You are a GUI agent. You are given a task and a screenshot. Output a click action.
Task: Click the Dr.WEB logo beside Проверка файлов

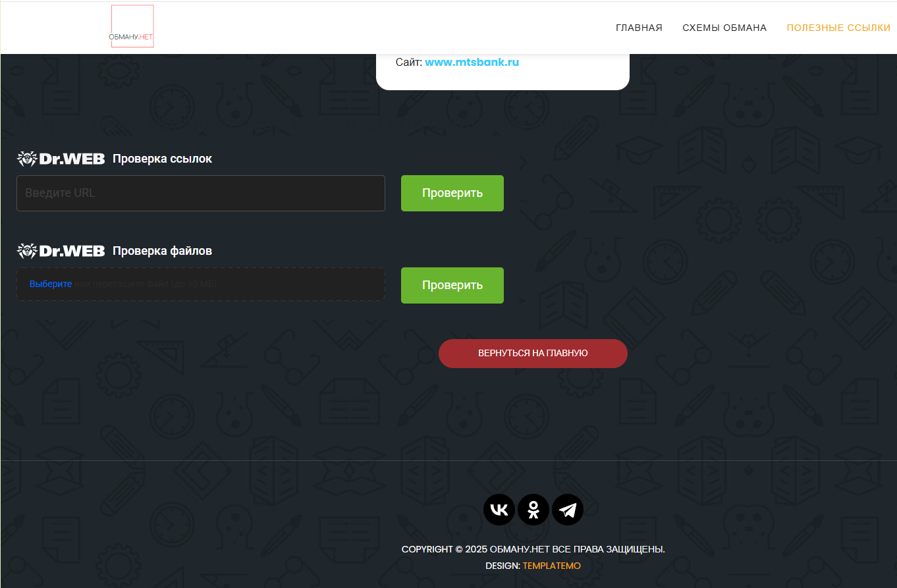(61, 251)
